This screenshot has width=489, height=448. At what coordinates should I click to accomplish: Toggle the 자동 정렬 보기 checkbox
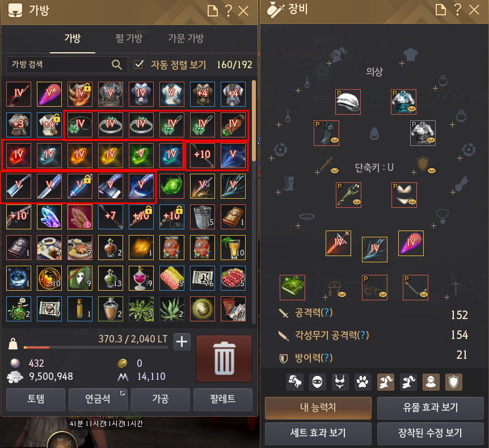click(x=138, y=64)
